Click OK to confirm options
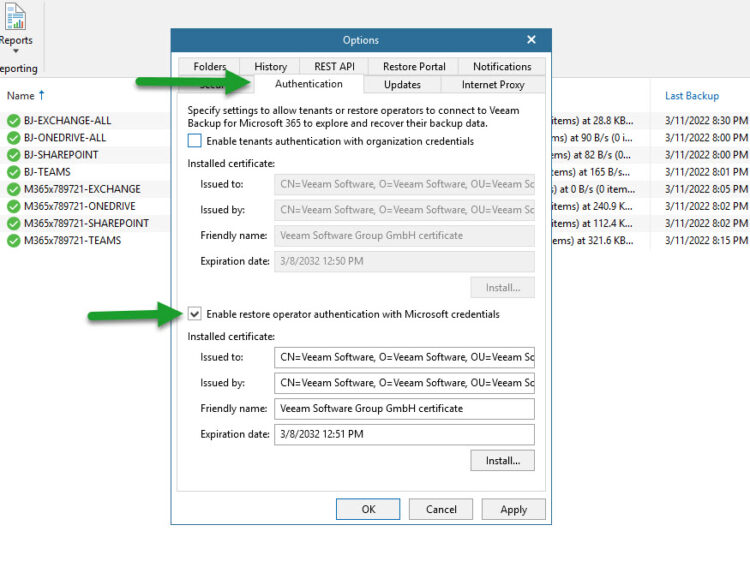Image resolution: width=750 pixels, height=561 pixels. tap(368, 509)
